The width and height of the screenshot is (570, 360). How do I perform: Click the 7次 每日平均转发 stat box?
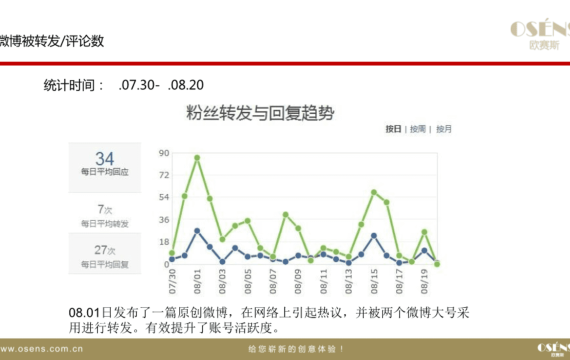pos(105,215)
